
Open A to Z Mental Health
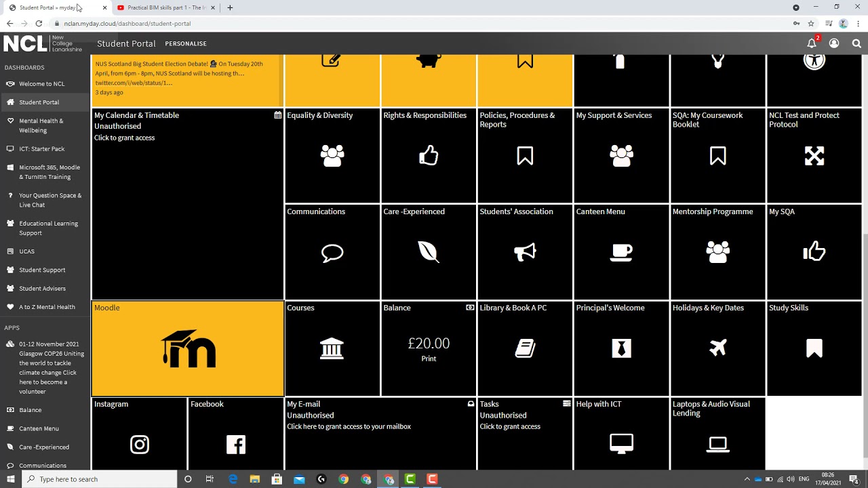click(45, 307)
